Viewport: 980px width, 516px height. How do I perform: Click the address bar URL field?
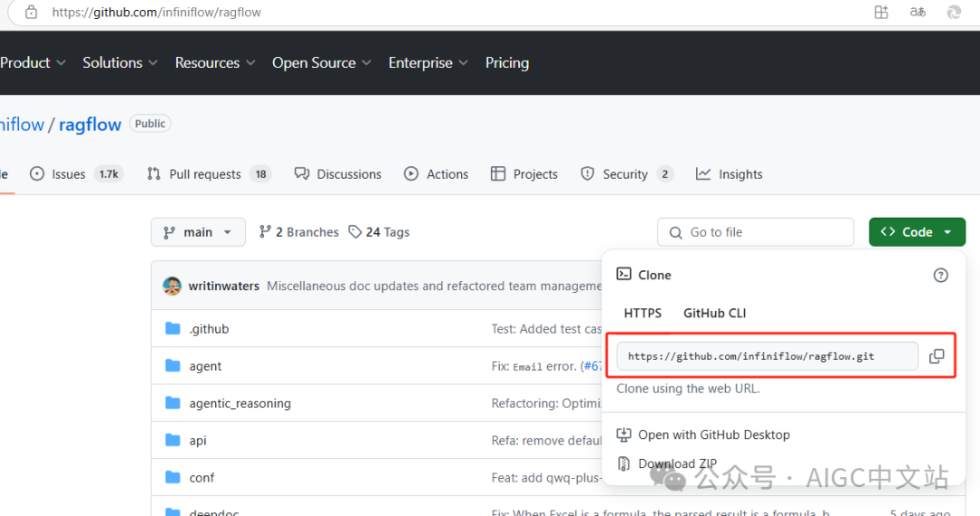(x=156, y=12)
